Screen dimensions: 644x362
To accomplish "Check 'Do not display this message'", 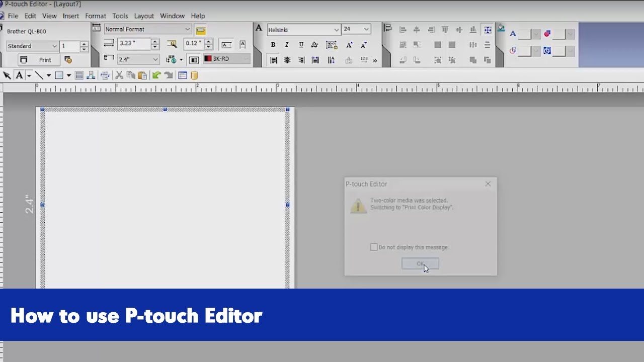I will tap(374, 247).
